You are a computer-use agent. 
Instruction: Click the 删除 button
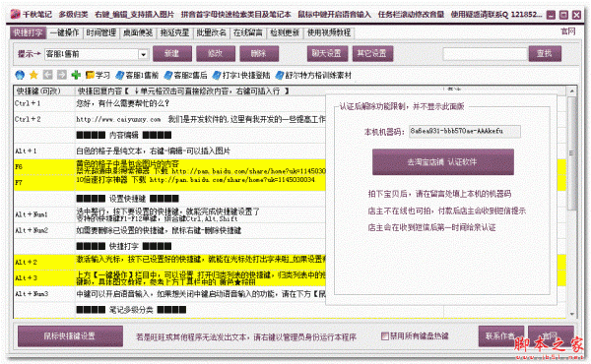tap(259, 53)
